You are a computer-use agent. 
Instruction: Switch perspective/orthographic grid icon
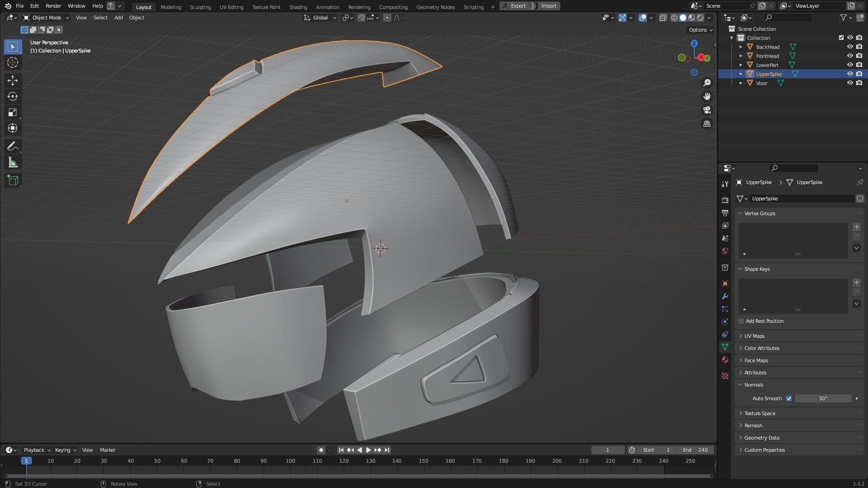[x=707, y=123]
